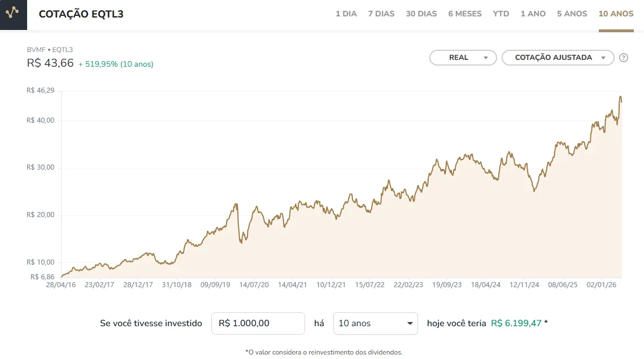Image resolution: width=644 pixels, height=359 pixels.
Task: Click the R$ 6.199,47 result value
Action: 516,323
